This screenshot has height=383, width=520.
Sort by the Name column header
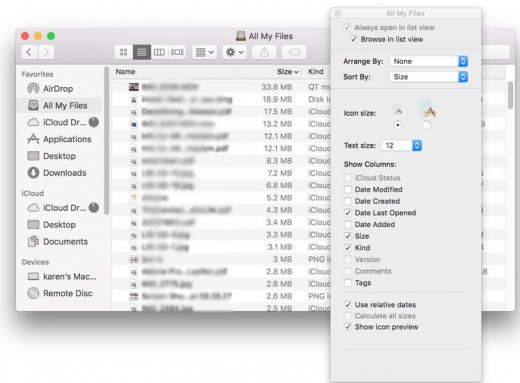coord(175,72)
